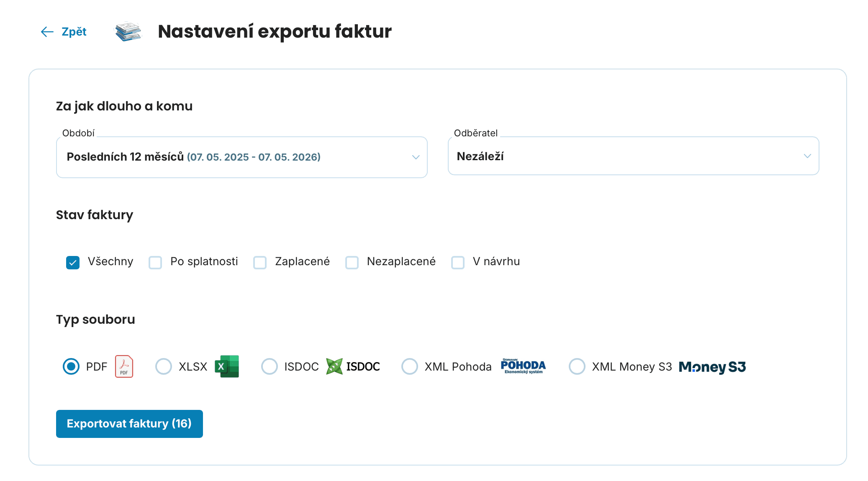The width and height of the screenshot is (868, 481).
Task: Click the Pohoda logo
Action: [x=523, y=366]
